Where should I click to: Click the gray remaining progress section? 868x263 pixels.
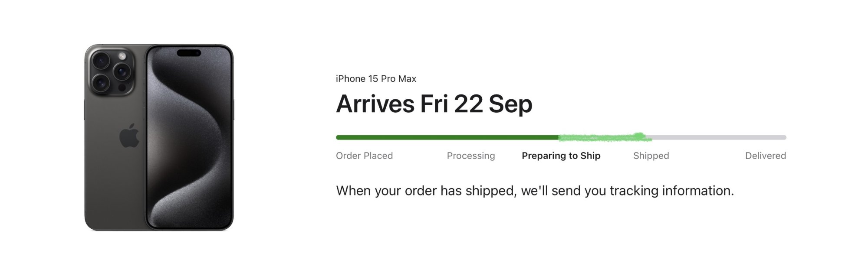point(718,137)
